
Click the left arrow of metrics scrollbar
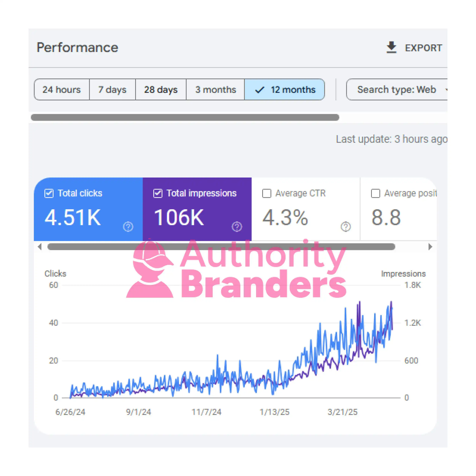(40, 247)
